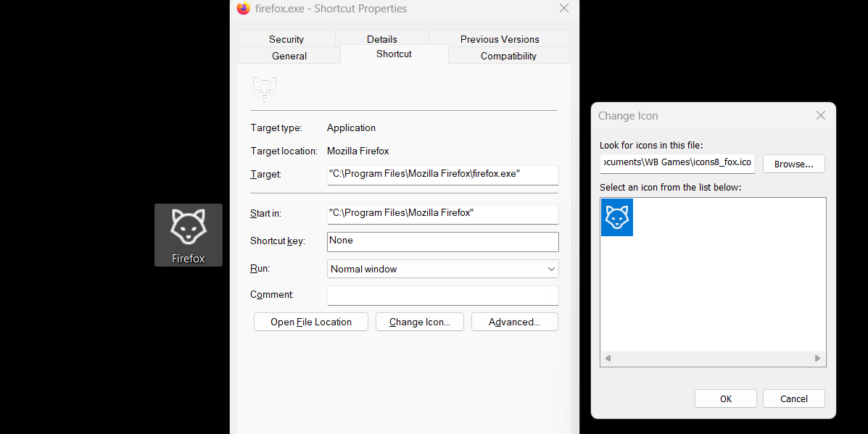
Task: Close the Change Icon dialog with its X
Action: (820, 115)
